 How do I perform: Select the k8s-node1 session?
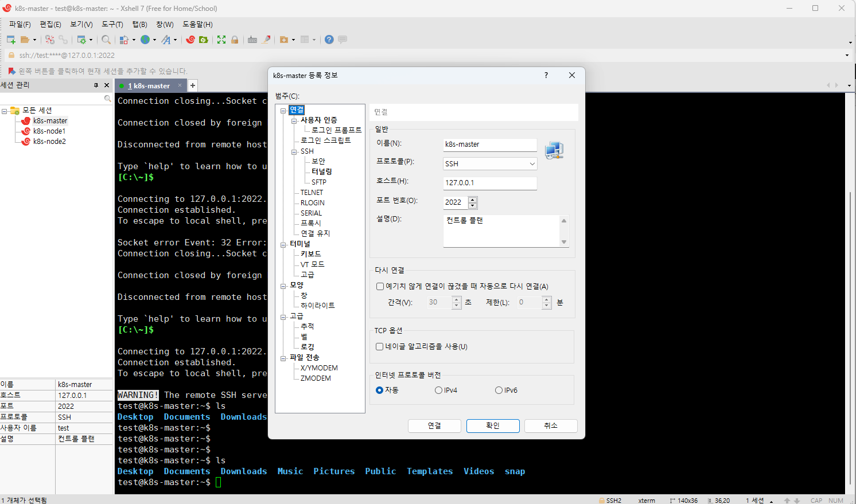coord(49,131)
